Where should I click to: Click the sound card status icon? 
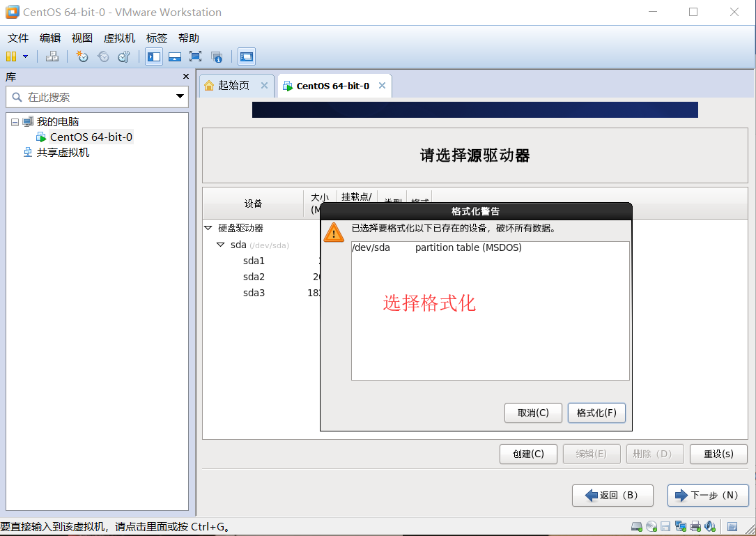(x=710, y=526)
